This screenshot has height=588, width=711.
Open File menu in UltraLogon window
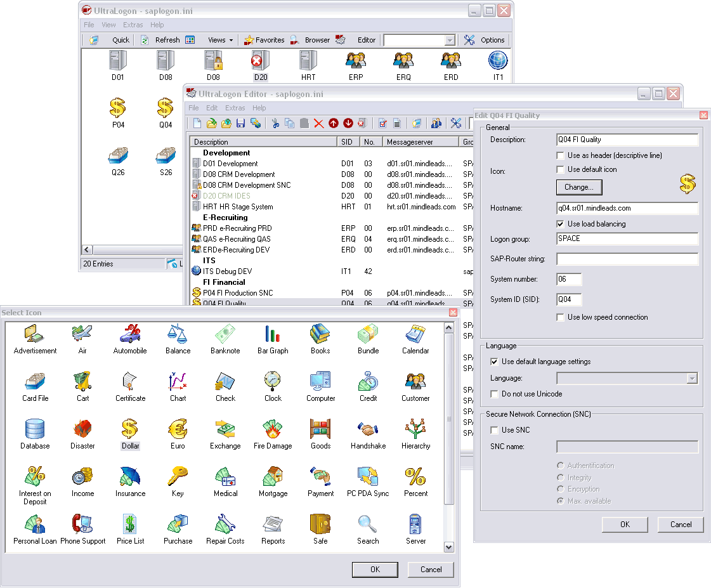tap(89, 25)
